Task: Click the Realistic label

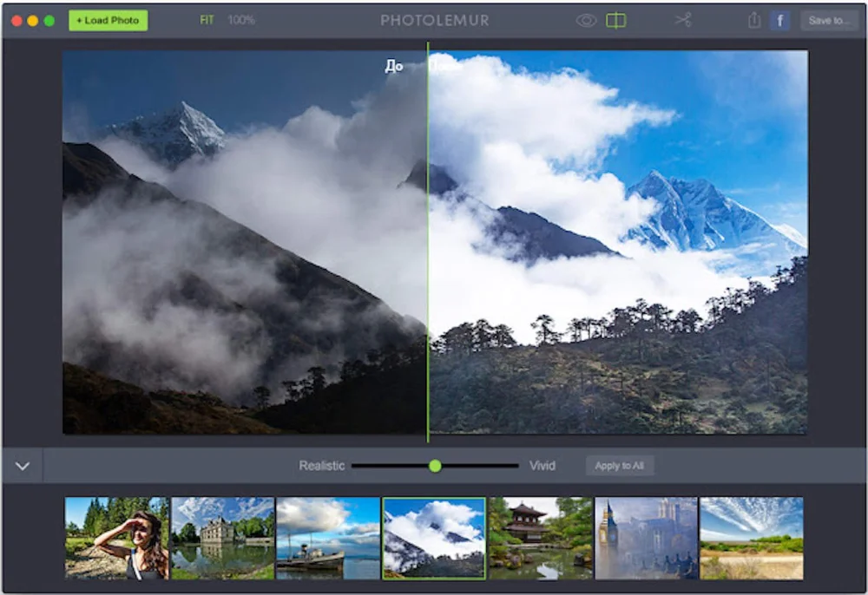Action: (x=322, y=466)
